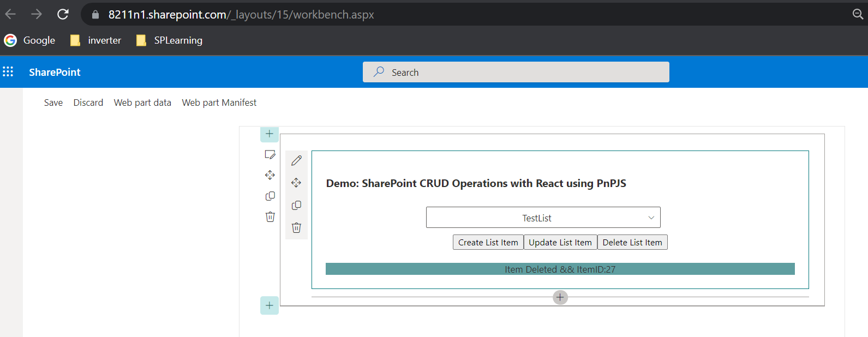Viewport: 868px width, 337px height.
Task: Click the site lock icon
Action: [x=95, y=15]
